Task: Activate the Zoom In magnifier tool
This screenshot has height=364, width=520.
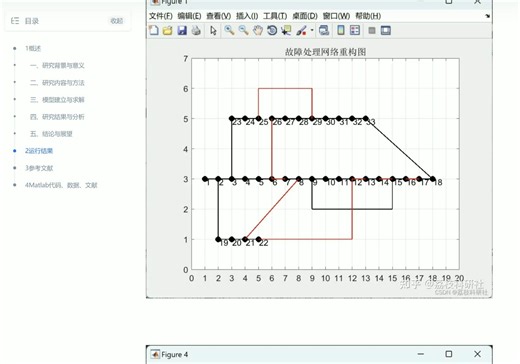Action: coord(229,30)
